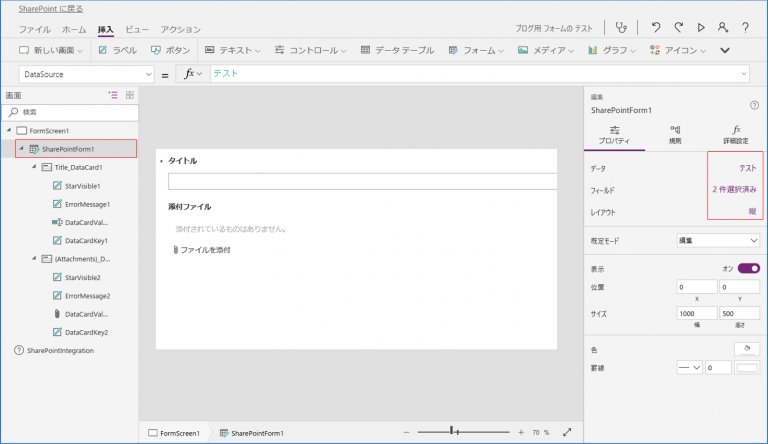Screen dimensions: 768x444
Task: Click the zoom slider handle
Action: 453,432
